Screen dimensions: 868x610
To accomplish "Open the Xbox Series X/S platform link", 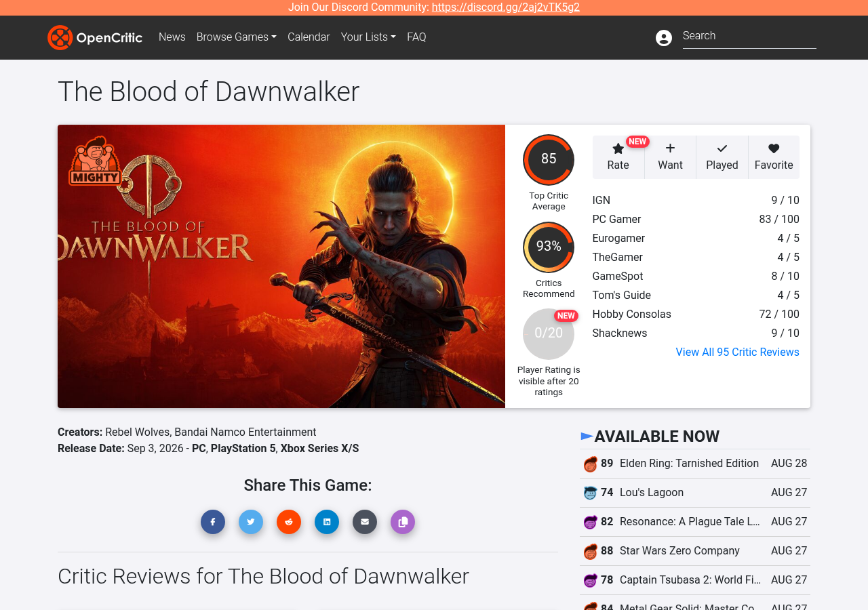I will click(x=320, y=449).
